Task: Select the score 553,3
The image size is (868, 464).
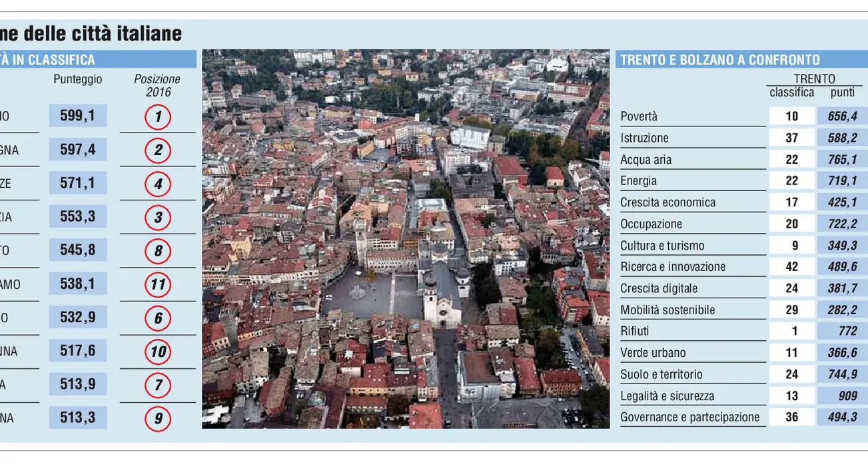Action: (78, 217)
